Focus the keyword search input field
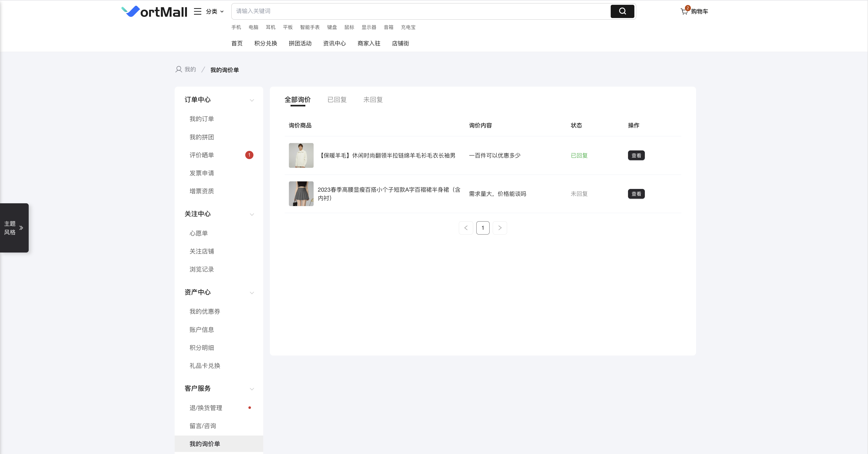This screenshot has height=454, width=868. point(421,11)
